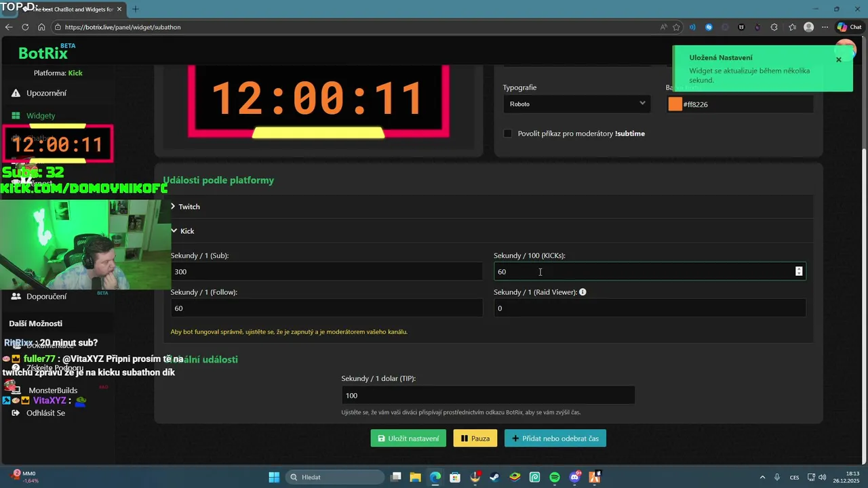868x488 pixels.
Task: Click the Raid Viewer seconds field
Action: (x=650, y=308)
